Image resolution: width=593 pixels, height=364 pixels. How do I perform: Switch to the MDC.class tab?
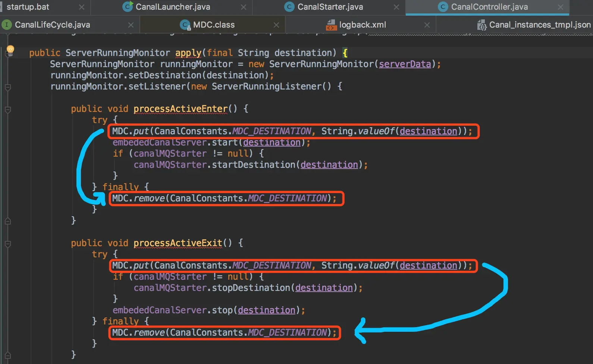207,25
